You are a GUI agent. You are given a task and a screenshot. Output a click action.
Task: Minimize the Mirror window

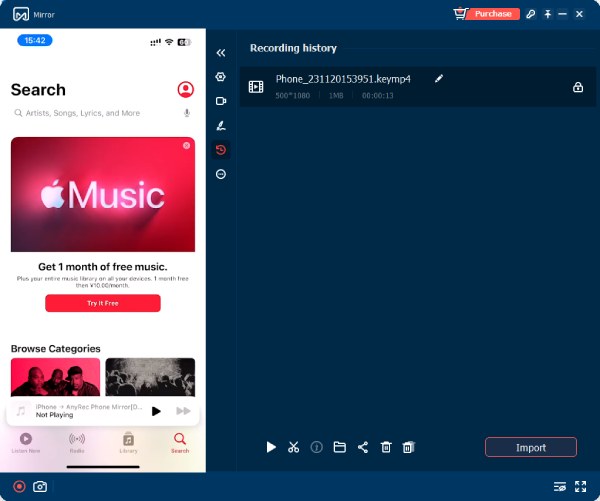(x=562, y=14)
